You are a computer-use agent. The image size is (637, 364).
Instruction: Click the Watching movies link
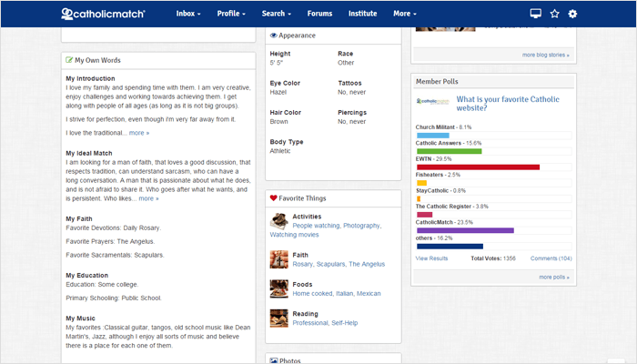295,235
